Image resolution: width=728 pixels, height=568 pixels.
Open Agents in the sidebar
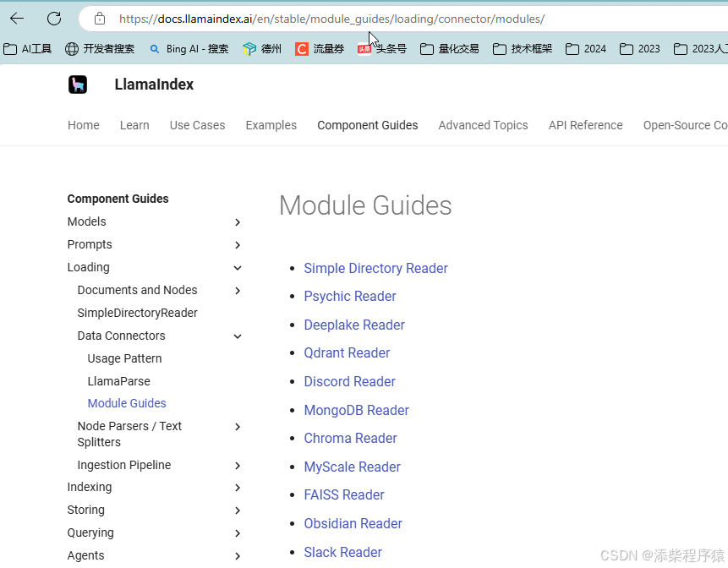click(x=85, y=555)
